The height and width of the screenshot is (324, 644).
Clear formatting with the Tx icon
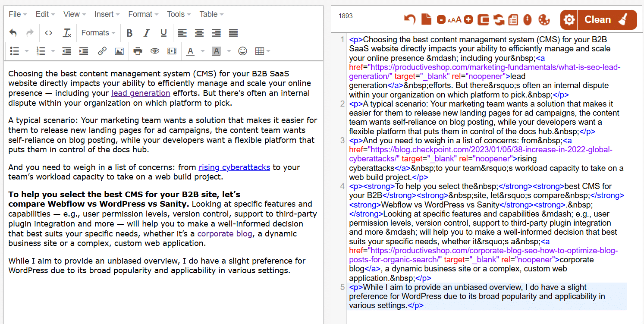(x=67, y=33)
